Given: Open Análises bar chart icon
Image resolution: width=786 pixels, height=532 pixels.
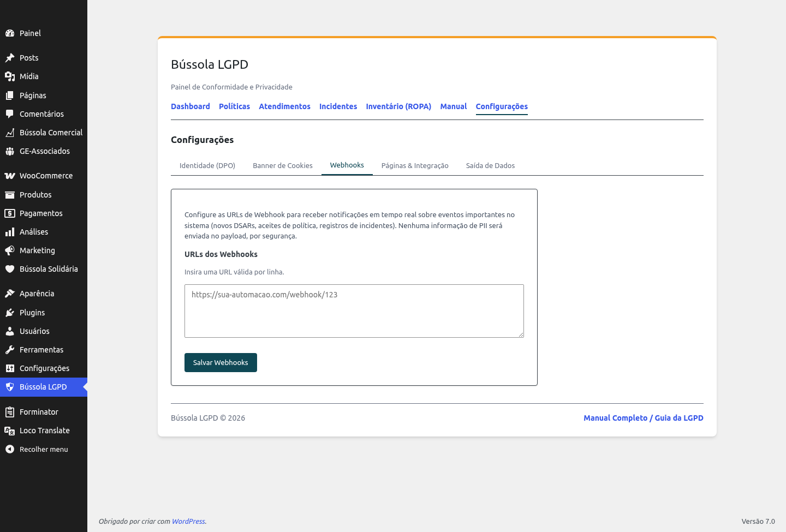Looking at the screenshot, I should coord(10,232).
